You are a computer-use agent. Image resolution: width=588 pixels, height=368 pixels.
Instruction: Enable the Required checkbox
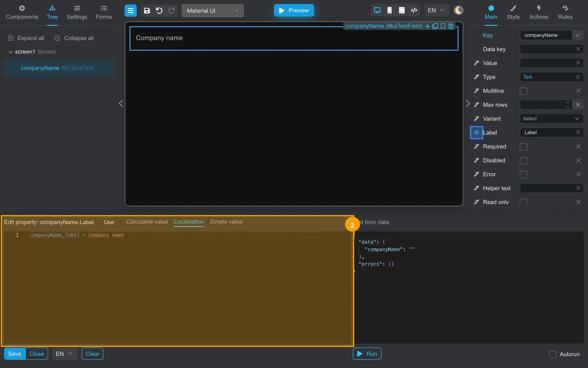click(x=523, y=147)
